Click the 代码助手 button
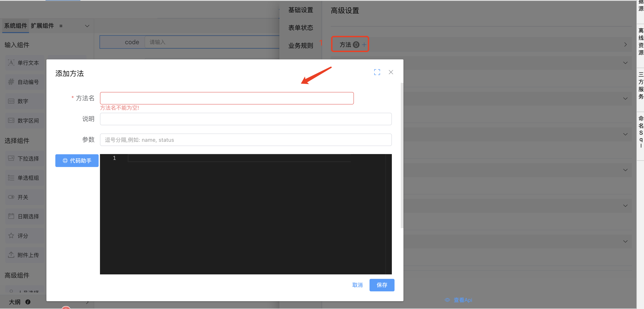This screenshot has height=309, width=644. [77, 161]
